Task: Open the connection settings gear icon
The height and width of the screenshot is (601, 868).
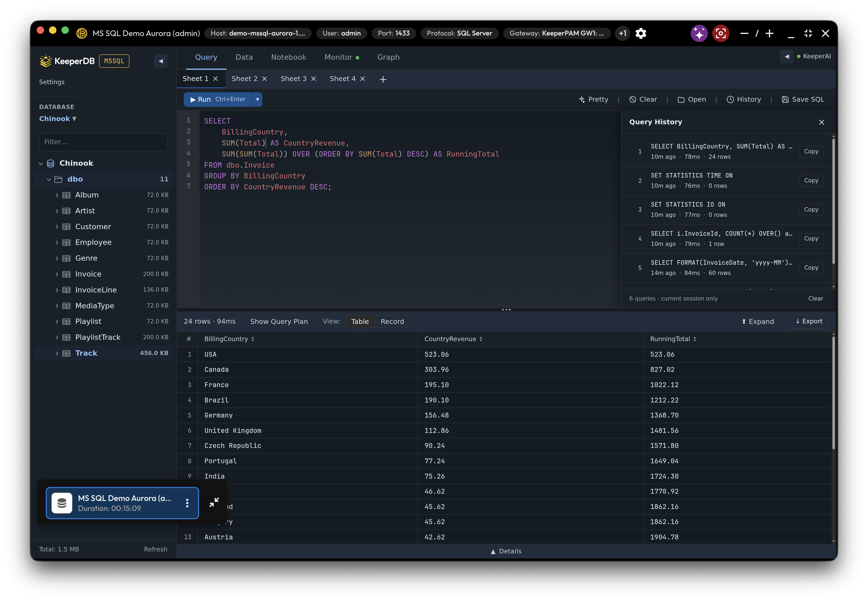Action: (641, 34)
